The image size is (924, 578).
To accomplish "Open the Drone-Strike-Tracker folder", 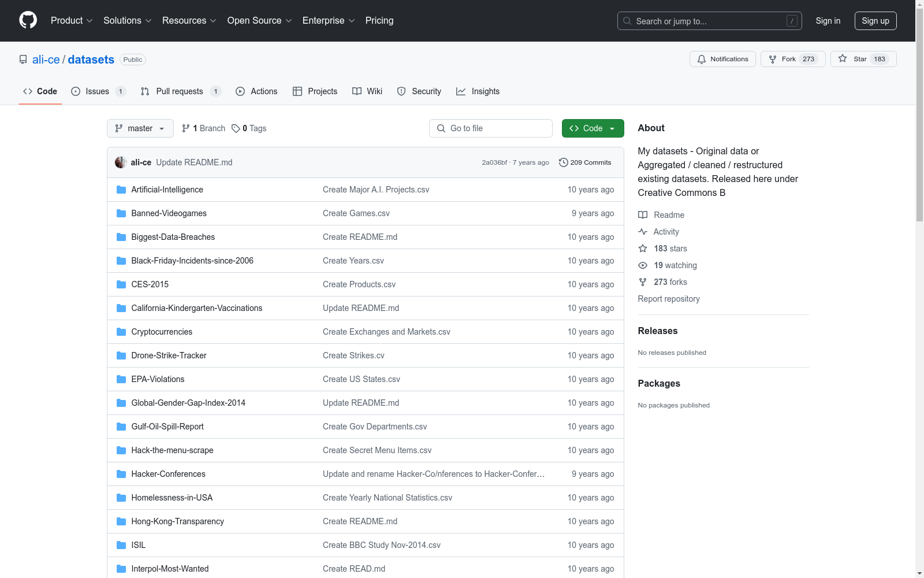I will 169,355.
